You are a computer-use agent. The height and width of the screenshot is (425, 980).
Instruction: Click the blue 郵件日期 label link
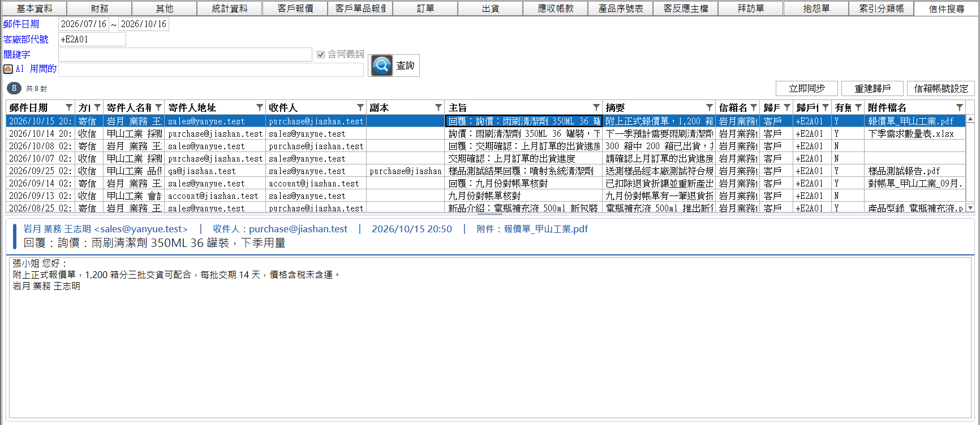click(22, 24)
